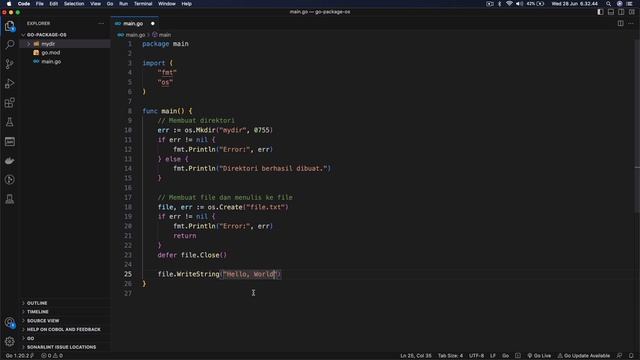Viewport: 640px width, 360px height.
Task: Open the View menu
Action: [96, 4]
